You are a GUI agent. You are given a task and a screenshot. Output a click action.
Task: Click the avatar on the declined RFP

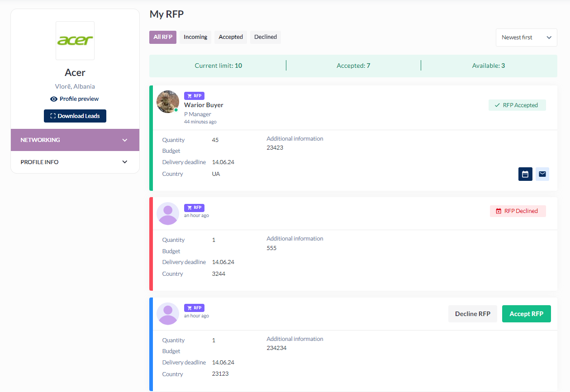168,213
